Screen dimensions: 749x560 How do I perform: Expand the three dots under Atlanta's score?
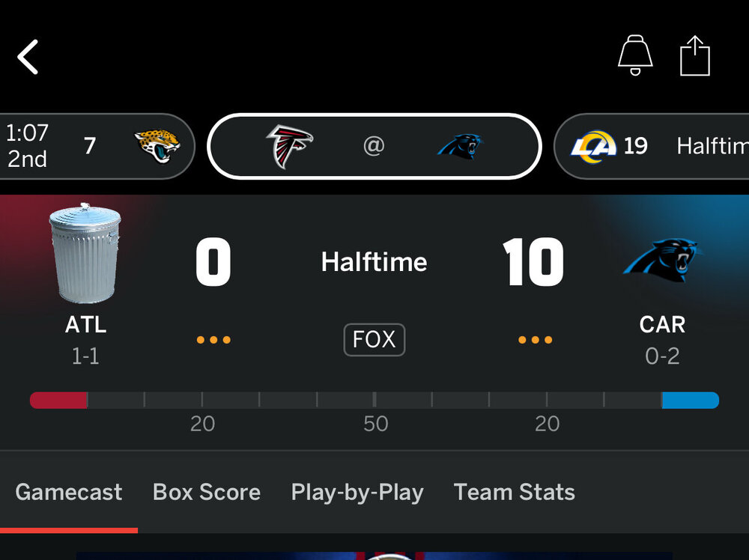click(213, 341)
